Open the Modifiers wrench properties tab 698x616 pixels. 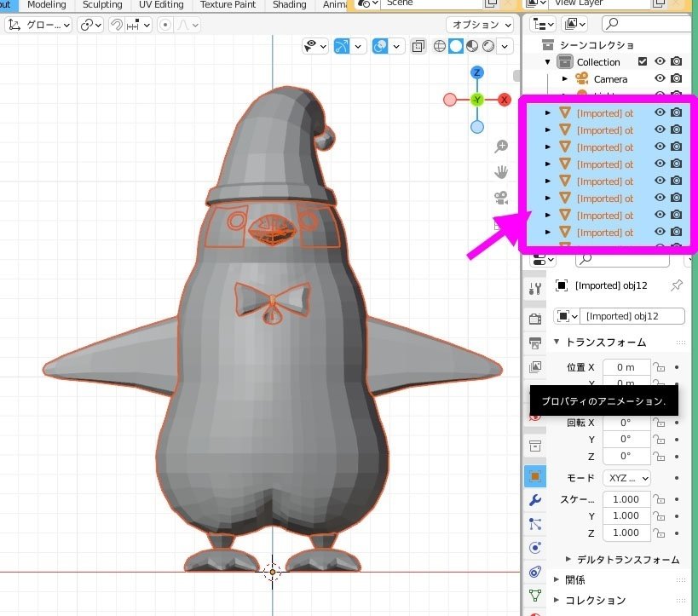(x=535, y=500)
